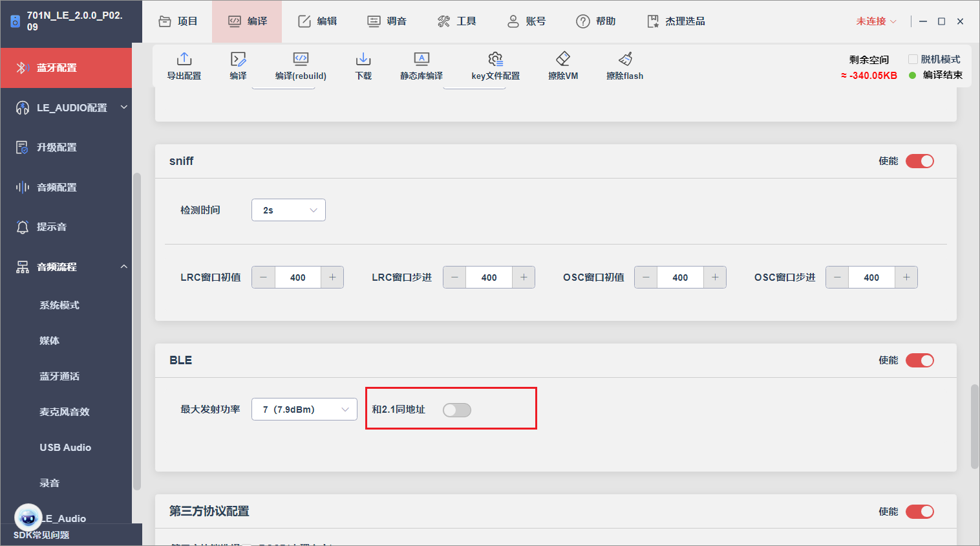Open the 蓝牙配置 sidebar section
980x546 pixels.
click(x=66, y=68)
